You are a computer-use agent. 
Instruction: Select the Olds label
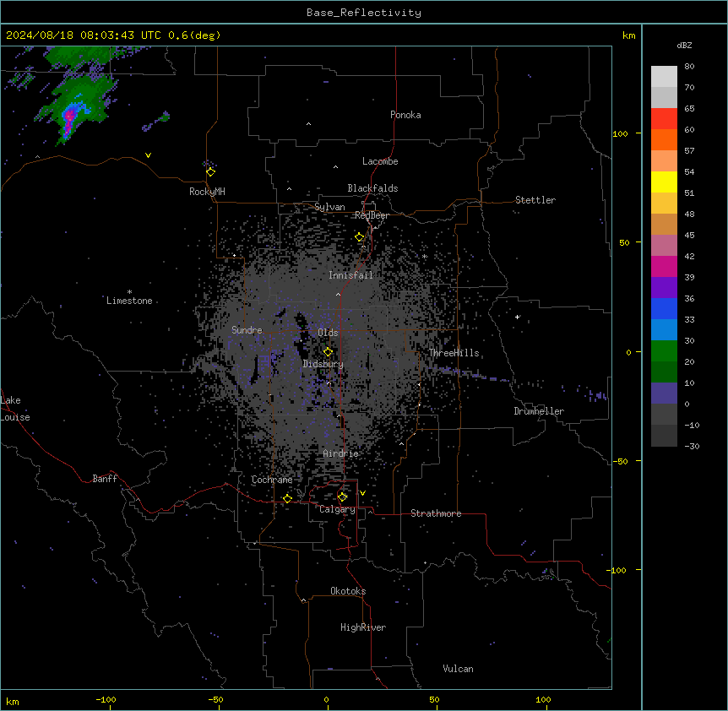[328, 333]
